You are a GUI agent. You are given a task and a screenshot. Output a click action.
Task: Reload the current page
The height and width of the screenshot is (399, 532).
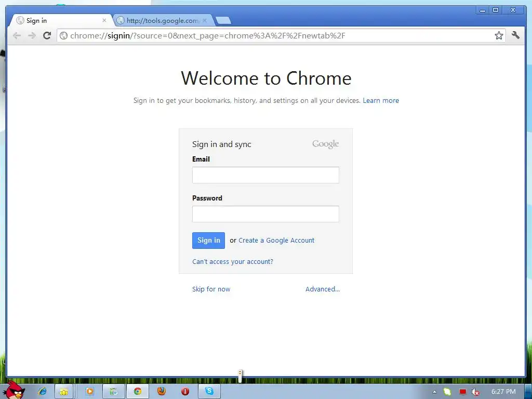pyautogui.click(x=47, y=35)
